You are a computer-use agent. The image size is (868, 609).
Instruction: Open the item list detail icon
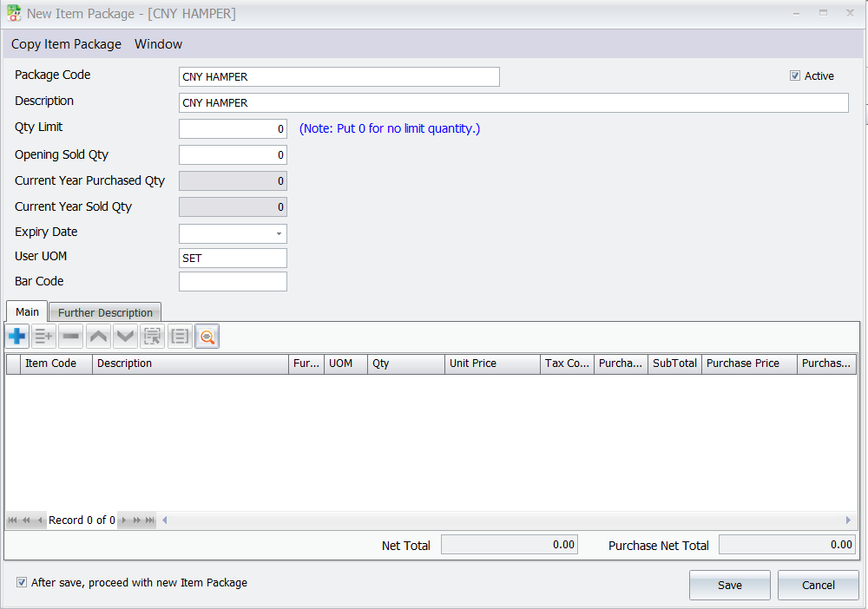tap(180, 336)
